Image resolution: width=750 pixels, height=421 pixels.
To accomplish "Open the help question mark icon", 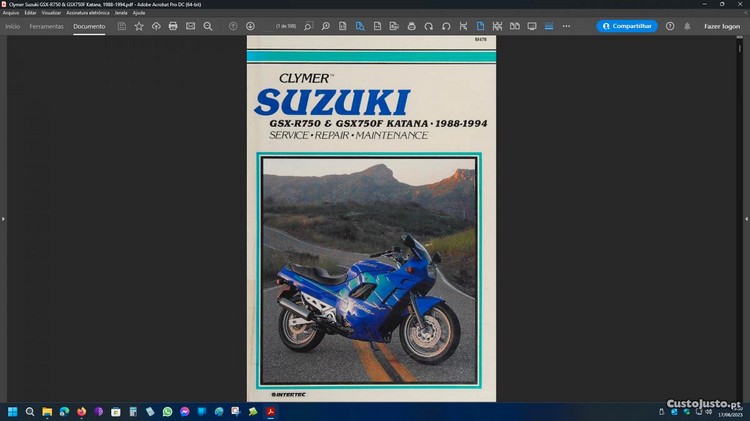I will click(670, 26).
